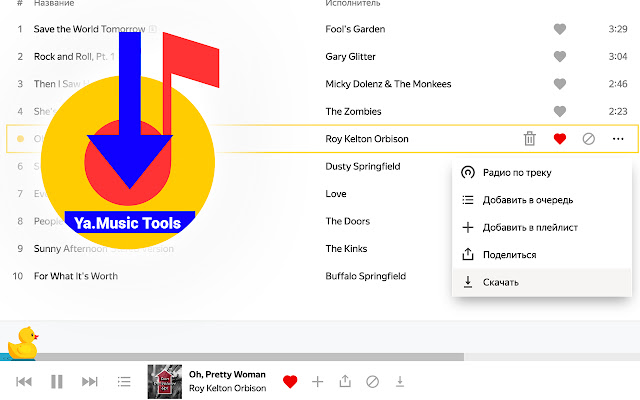Viewport: 640px width, 400px height.
Task: Pause playback in the player bar
Action: coord(57,382)
